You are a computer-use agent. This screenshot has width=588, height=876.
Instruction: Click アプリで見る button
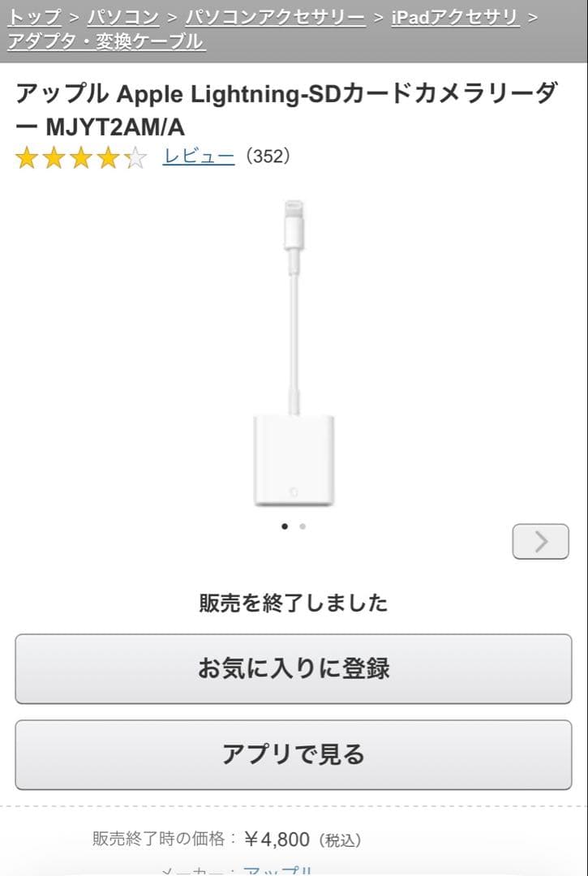pos(294,755)
